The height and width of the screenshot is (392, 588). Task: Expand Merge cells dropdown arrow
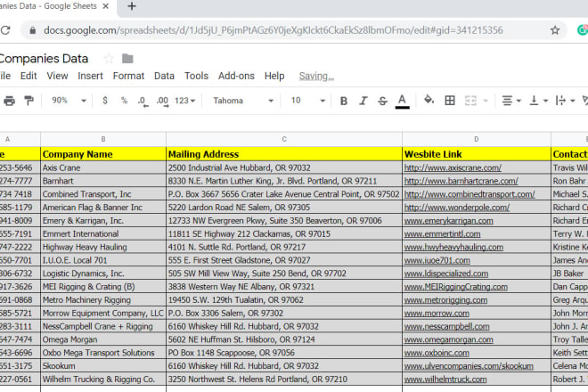[x=486, y=101]
